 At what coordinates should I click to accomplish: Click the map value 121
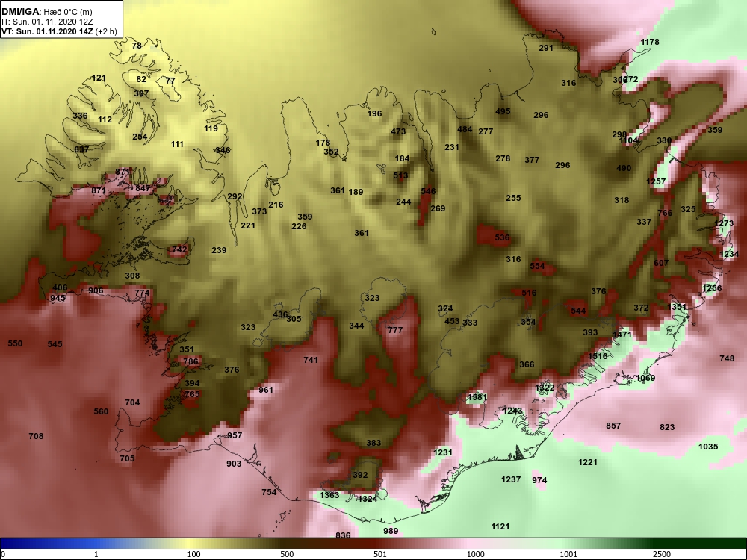click(x=99, y=78)
